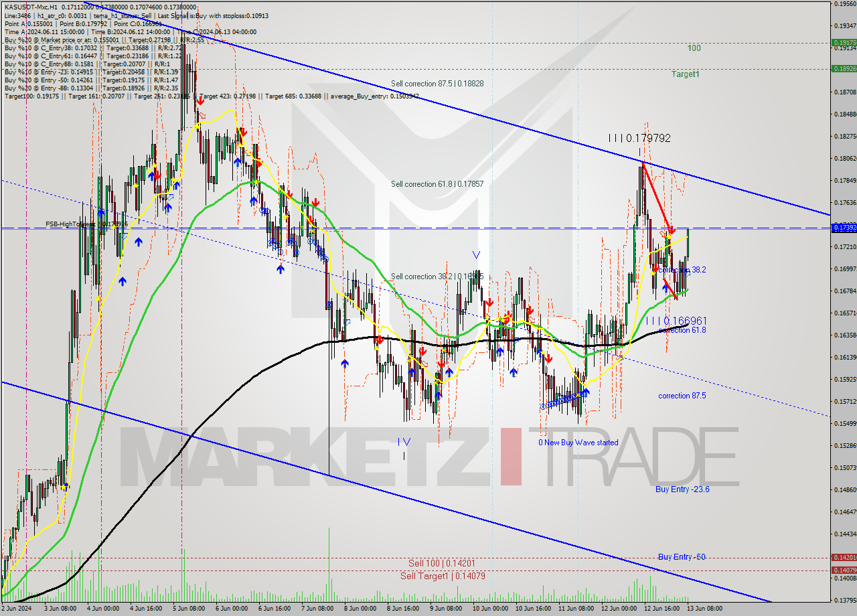
Task: Select the 'Sell correction 61.8 | 0.17857' label
Action: [x=437, y=183]
